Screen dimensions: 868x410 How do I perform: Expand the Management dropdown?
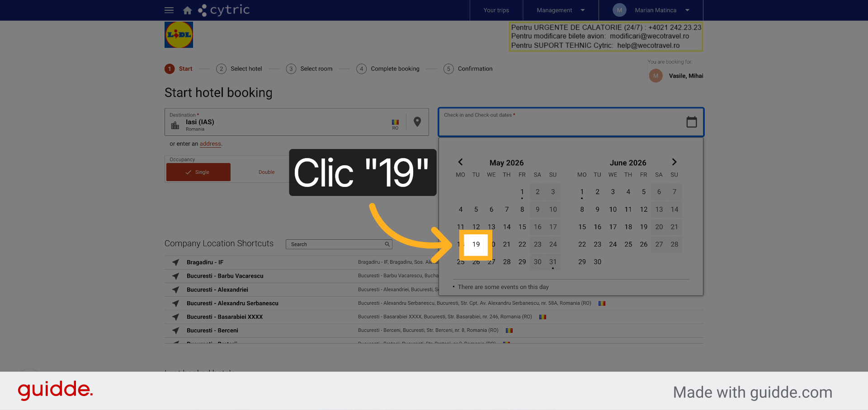pos(561,10)
